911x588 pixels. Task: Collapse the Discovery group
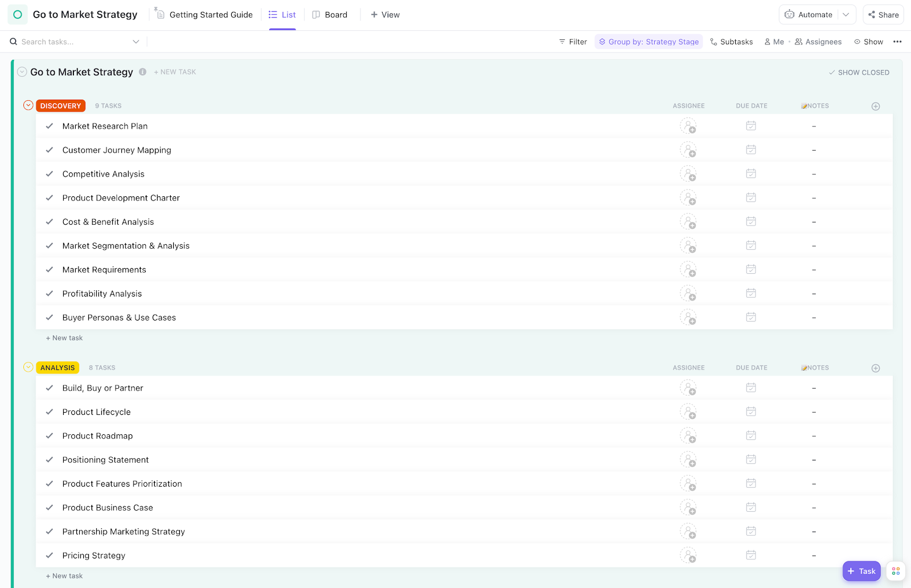pyautogui.click(x=28, y=105)
